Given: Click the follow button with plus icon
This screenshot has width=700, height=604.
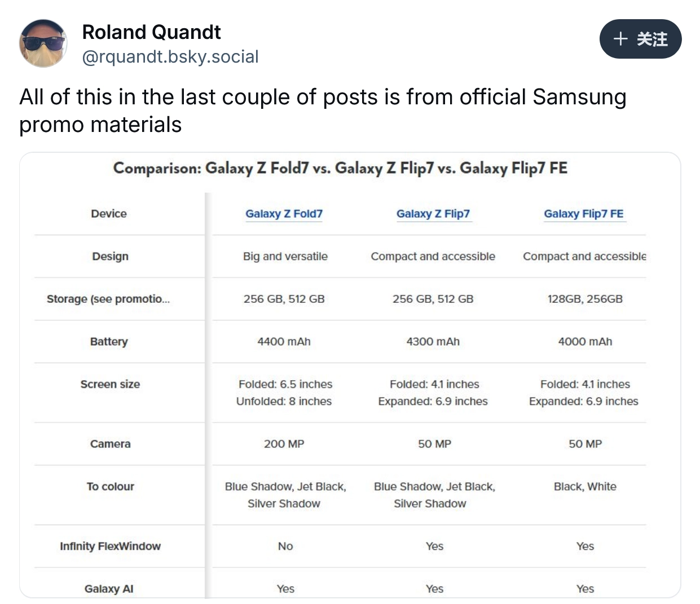Looking at the screenshot, I should (x=640, y=39).
